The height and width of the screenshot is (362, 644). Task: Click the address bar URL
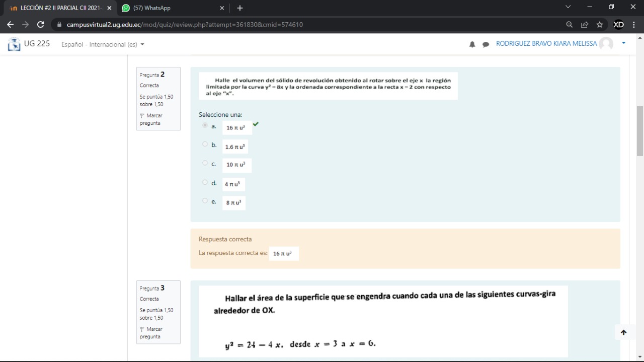[x=185, y=24]
